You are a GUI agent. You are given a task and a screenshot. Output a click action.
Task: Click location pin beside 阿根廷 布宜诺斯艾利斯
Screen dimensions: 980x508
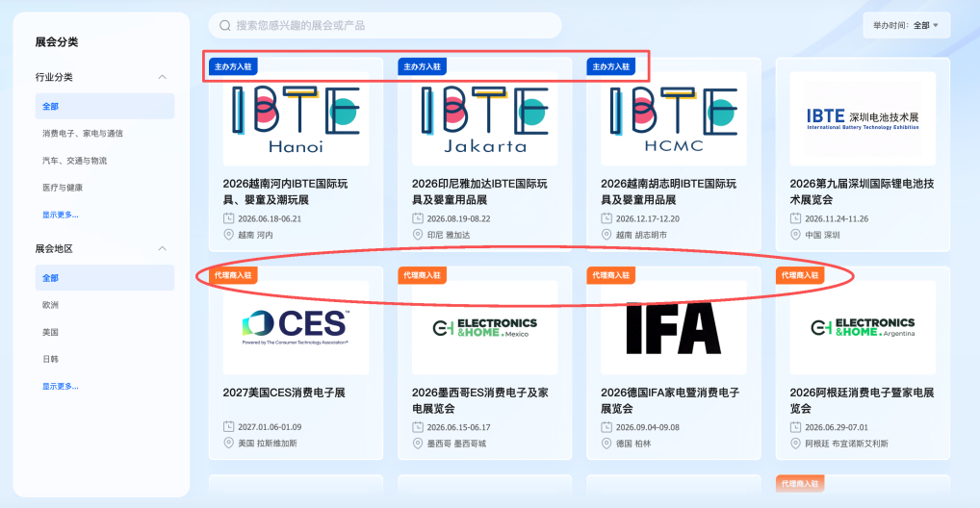[x=795, y=443]
